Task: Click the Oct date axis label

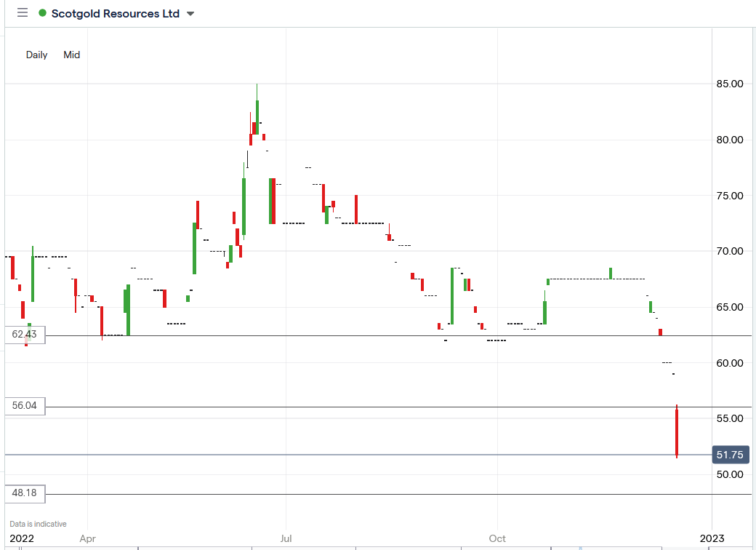Action: tap(497, 538)
